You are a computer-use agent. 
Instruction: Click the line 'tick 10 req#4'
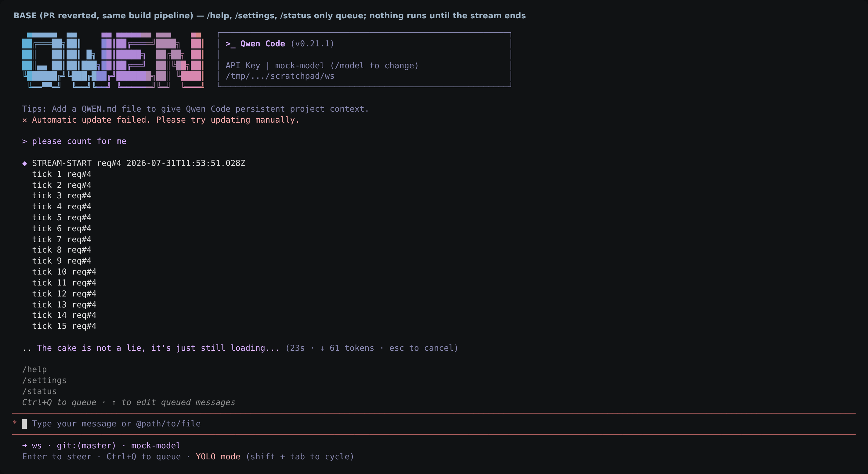[64, 272]
